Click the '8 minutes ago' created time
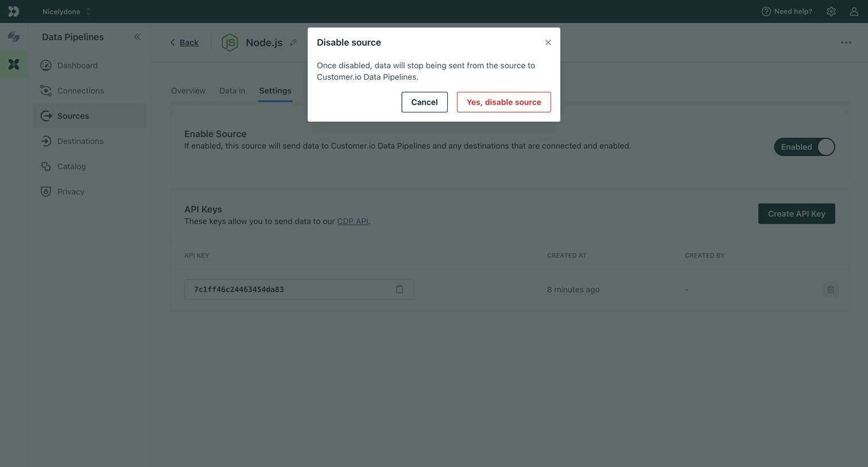Image resolution: width=868 pixels, height=467 pixels. [573, 290]
